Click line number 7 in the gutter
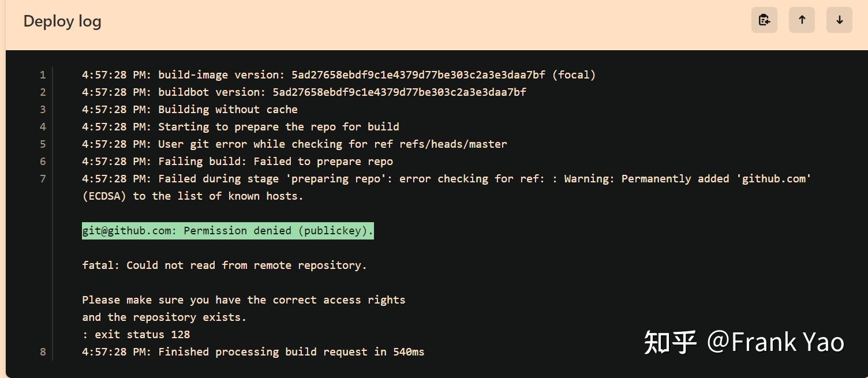This screenshot has height=378, width=868. tap(43, 178)
